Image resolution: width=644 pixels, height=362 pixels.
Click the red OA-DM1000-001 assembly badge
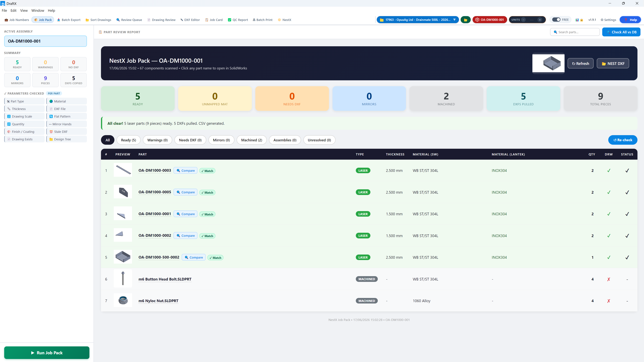pyautogui.click(x=490, y=20)
